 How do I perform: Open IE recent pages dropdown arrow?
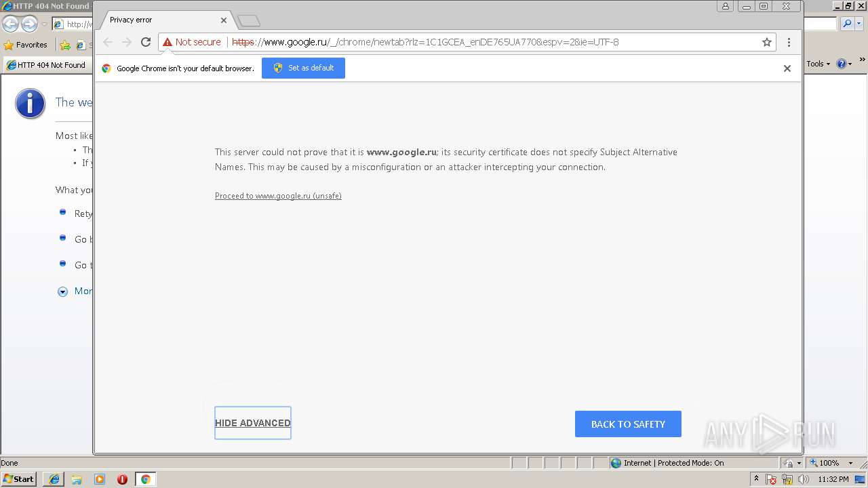coord(44,24)
